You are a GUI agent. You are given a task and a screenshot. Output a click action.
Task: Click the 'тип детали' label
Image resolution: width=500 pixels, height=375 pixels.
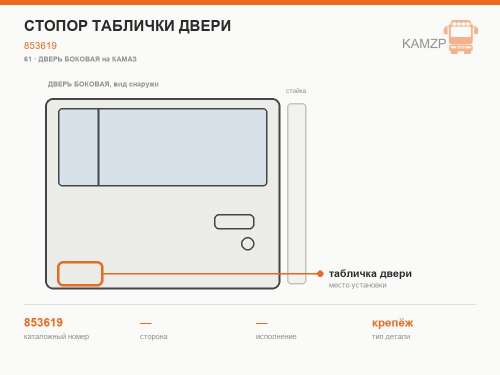coord(391,337)
